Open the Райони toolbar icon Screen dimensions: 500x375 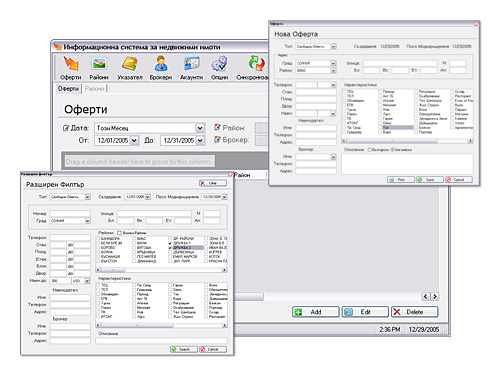point(99,63)
